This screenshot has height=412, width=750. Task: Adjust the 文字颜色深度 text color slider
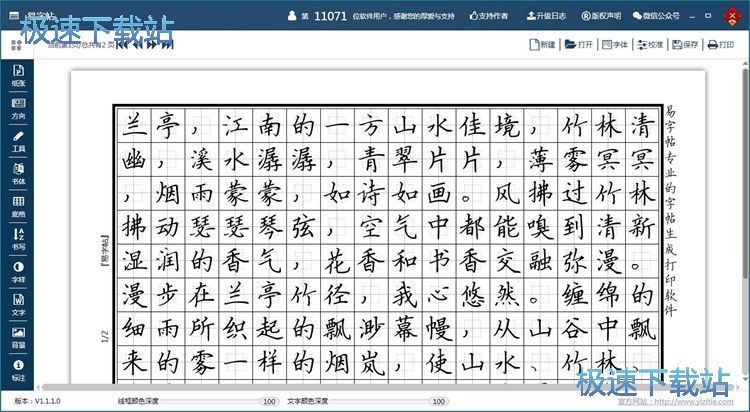click(x=388, y=401)
